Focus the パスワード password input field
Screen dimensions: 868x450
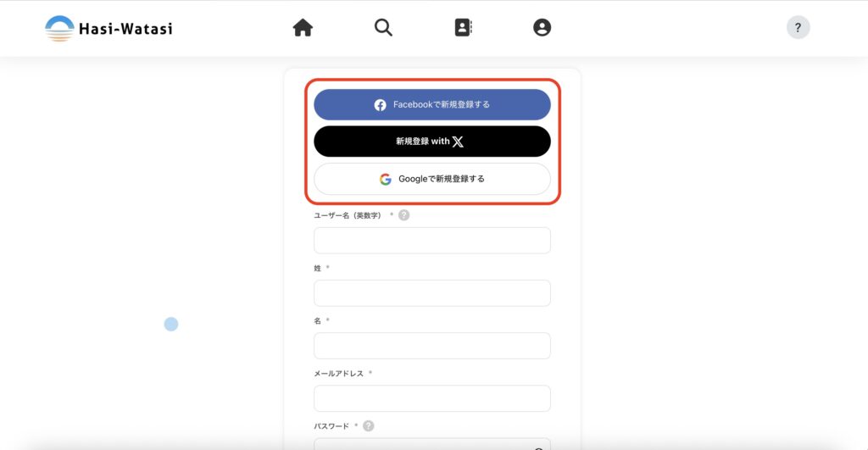click(432, 444)
